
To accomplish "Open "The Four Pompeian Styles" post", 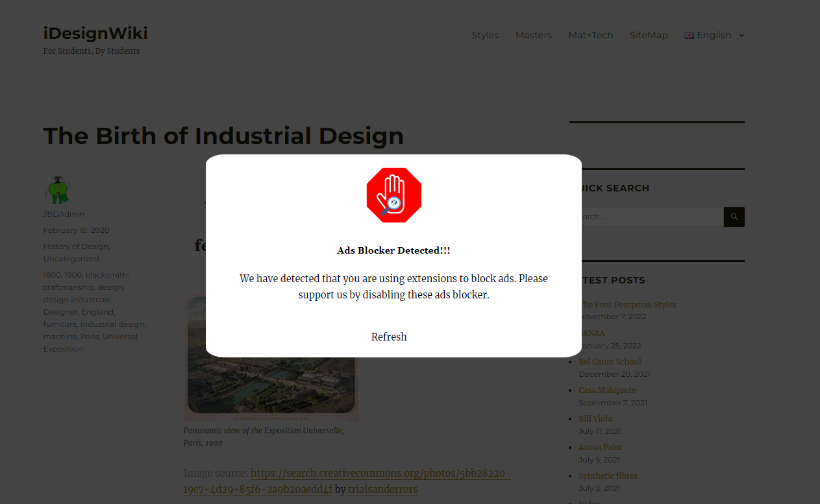I will click(x=627, y=304).
